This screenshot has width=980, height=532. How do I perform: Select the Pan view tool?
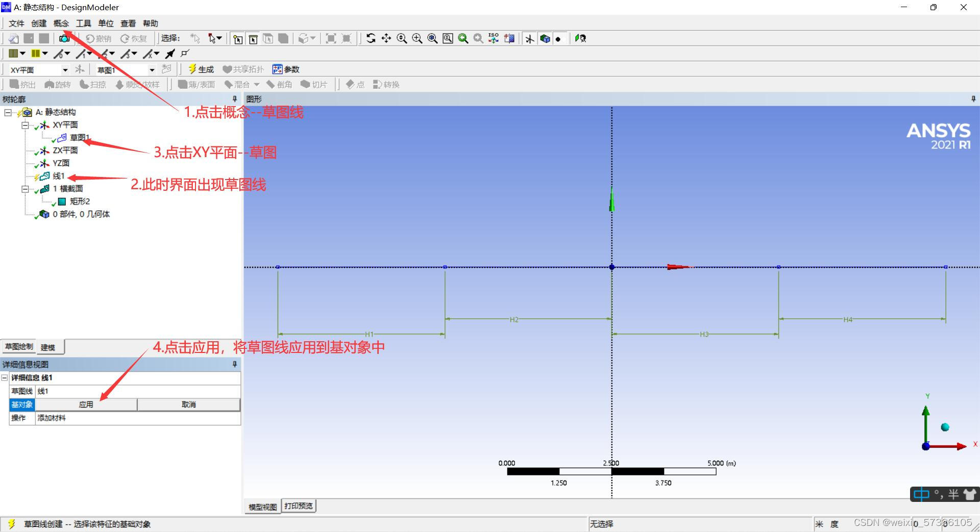click(386, 38)
